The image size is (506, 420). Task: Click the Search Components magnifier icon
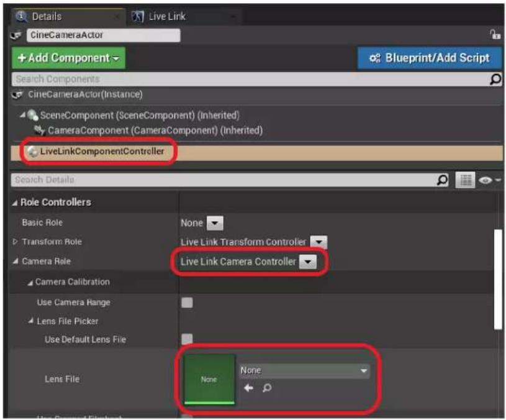coord(495,79)
